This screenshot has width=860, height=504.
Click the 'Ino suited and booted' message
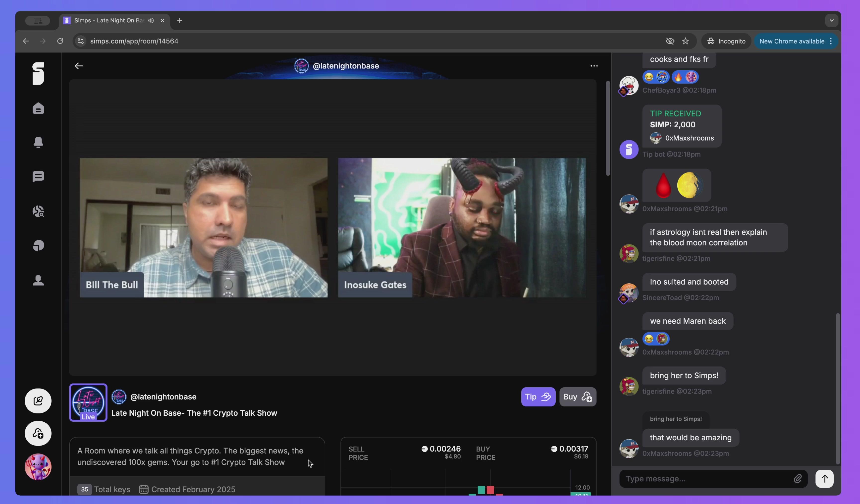689,282
